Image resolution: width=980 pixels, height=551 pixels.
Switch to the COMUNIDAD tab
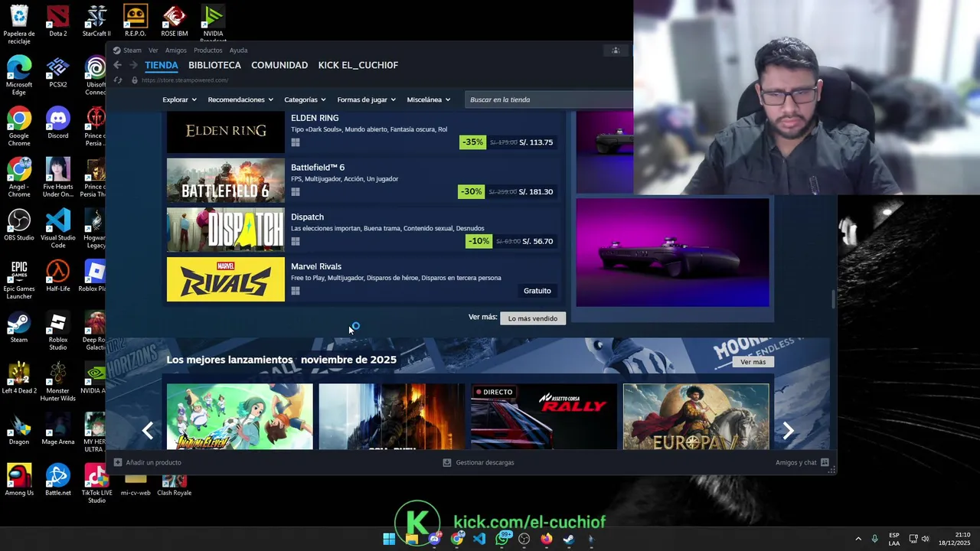point(279,65)
